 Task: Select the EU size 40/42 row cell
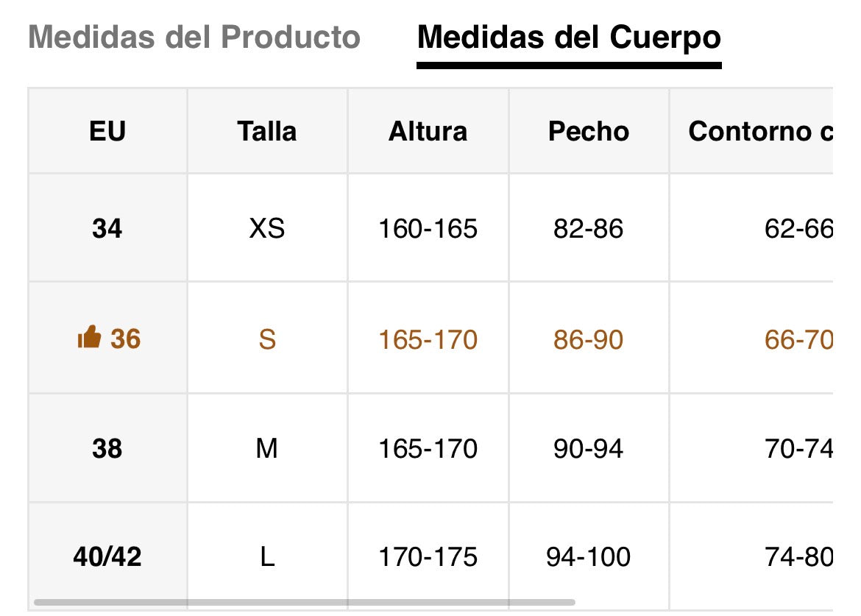click(107, 556)
